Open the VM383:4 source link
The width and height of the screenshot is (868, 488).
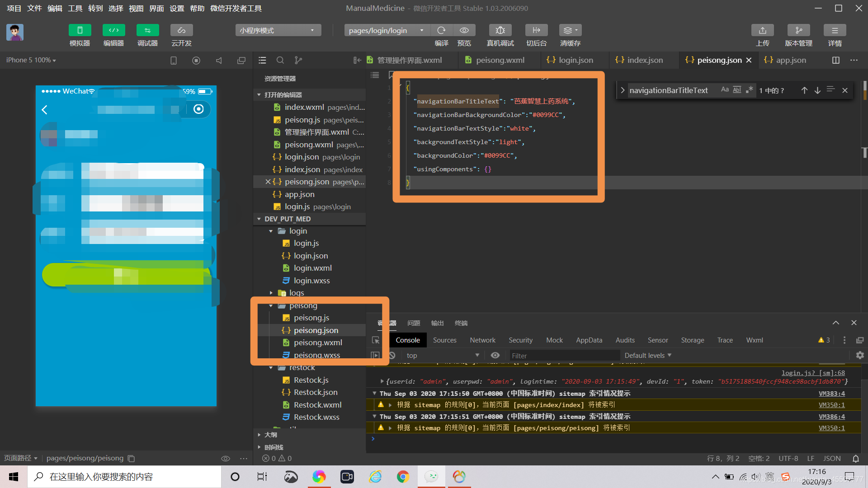[x=831, y=394]
